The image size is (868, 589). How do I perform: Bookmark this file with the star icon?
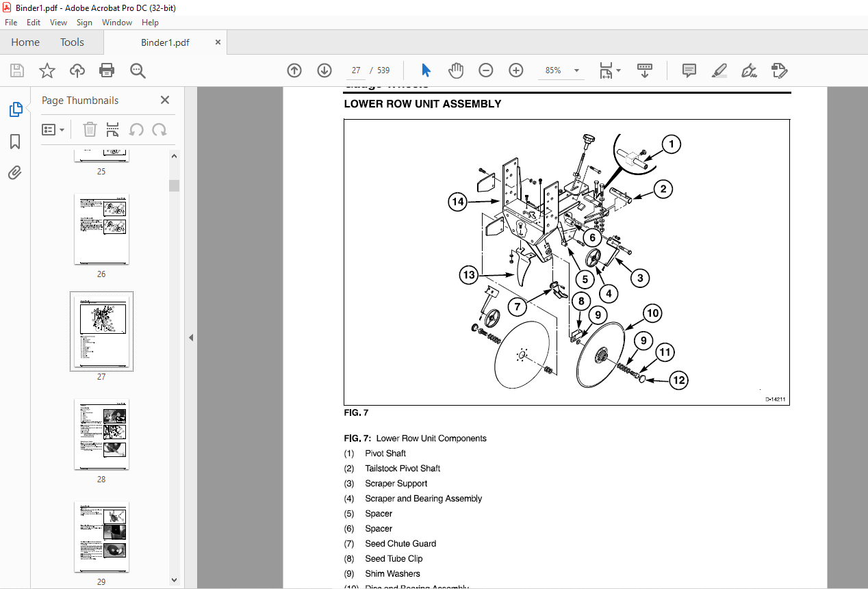[47, 70]
